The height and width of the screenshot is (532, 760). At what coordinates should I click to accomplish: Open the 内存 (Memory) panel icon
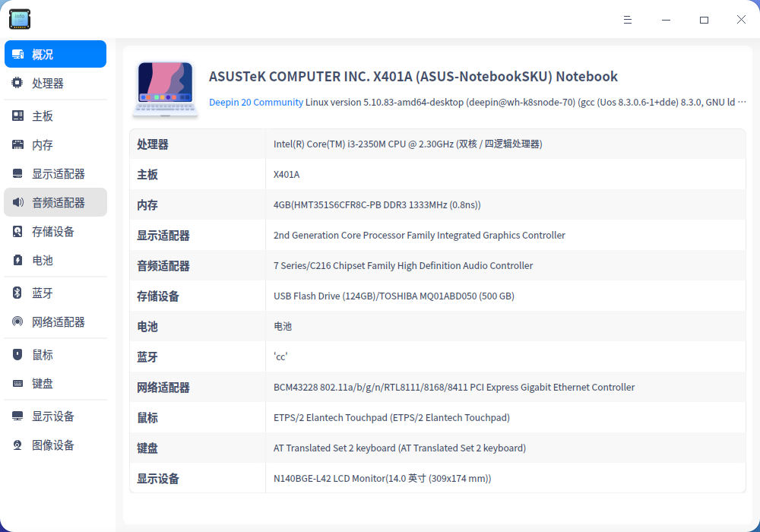point(17,144)
